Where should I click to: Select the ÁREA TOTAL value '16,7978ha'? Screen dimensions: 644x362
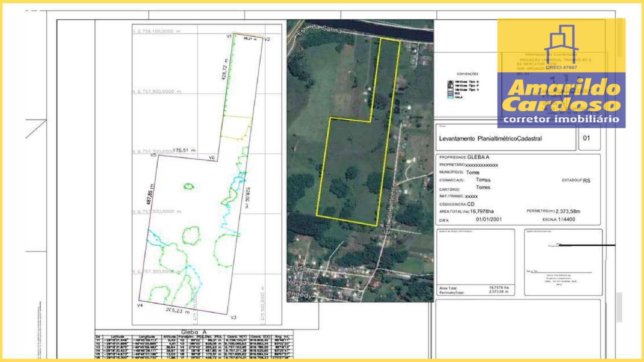[x=482, y=212]
